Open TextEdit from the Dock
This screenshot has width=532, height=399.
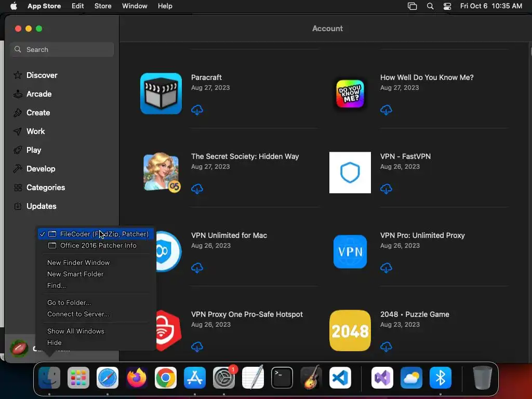253,378
